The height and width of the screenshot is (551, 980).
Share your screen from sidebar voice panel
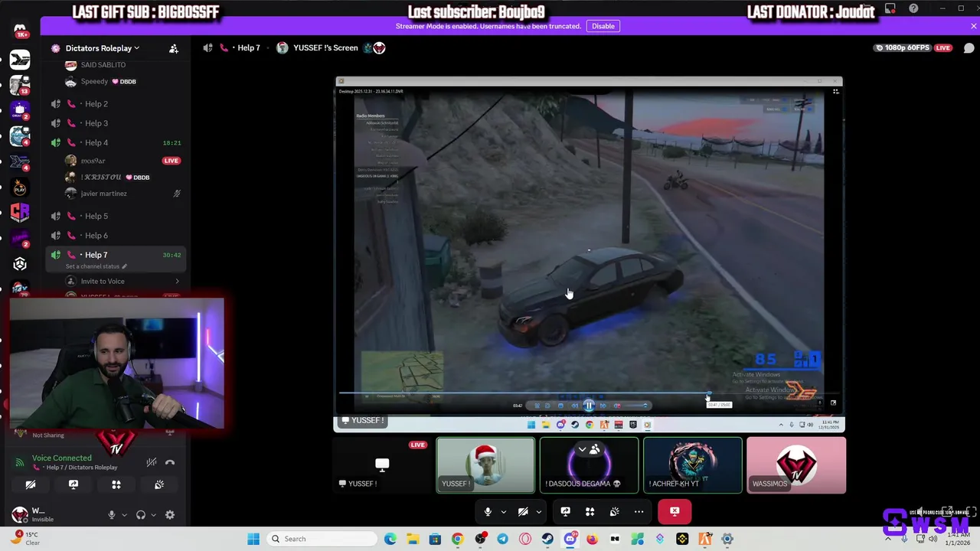(73, 484)
